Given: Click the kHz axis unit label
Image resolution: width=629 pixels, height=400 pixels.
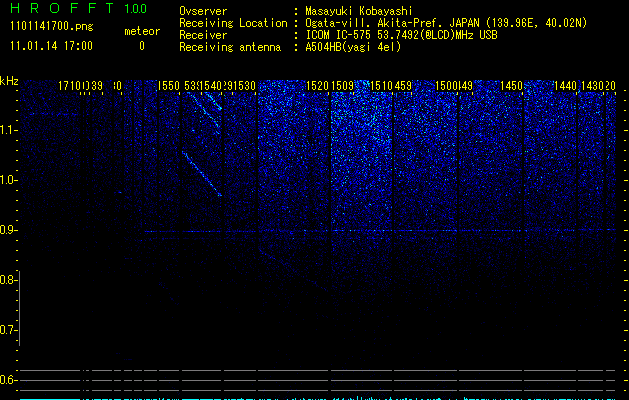Looking at the screenshot, I should pos(9,81).
